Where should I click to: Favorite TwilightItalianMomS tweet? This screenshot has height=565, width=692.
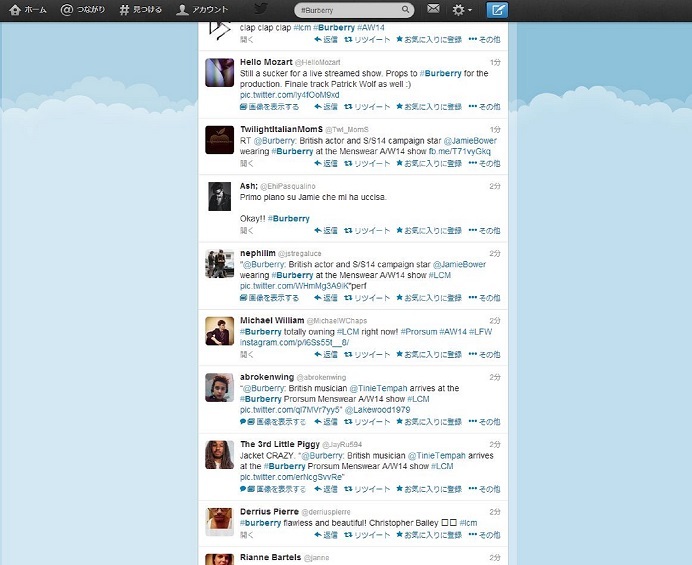pyautogui.click(x=429, y=163)
